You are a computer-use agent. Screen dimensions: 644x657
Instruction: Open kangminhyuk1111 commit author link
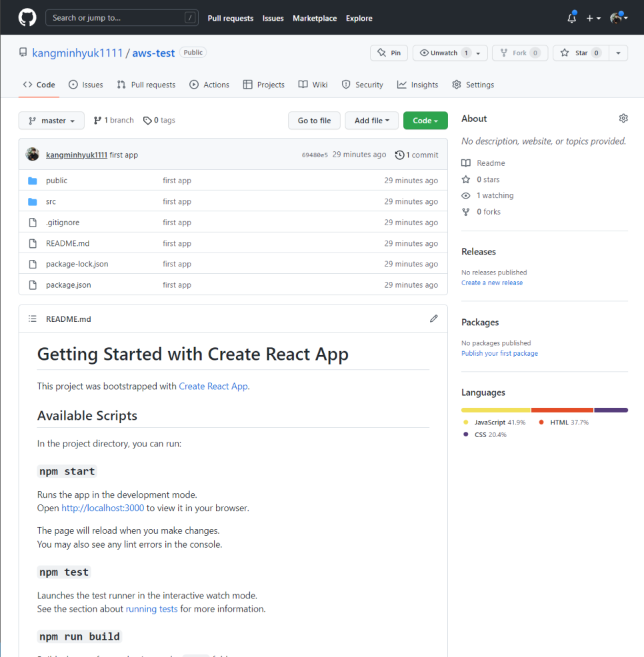(76, 155)
